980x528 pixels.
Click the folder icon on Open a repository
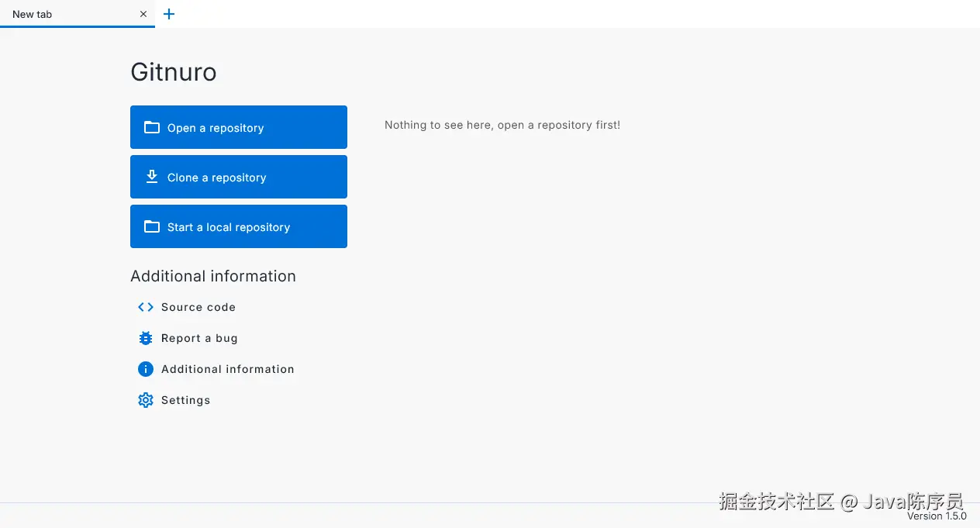pyautogui.click(x=152, y=127)
